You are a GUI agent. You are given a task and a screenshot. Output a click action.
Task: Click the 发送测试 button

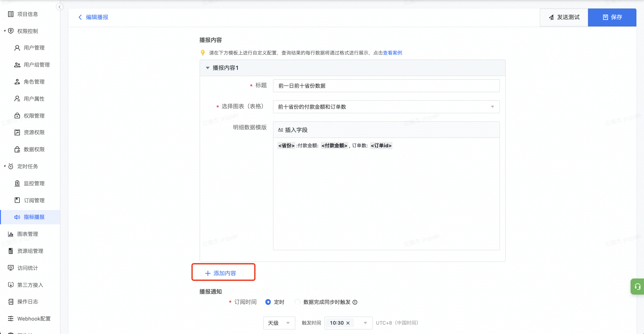coord(564,17)
